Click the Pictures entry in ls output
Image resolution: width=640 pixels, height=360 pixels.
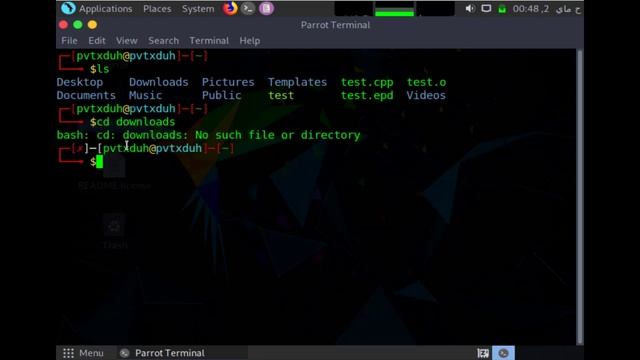pos(228,82)
